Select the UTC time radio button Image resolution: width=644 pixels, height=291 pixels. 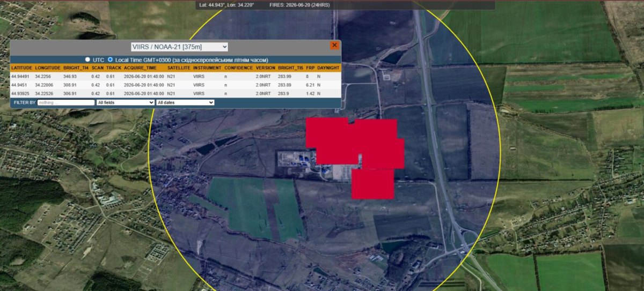87,59
